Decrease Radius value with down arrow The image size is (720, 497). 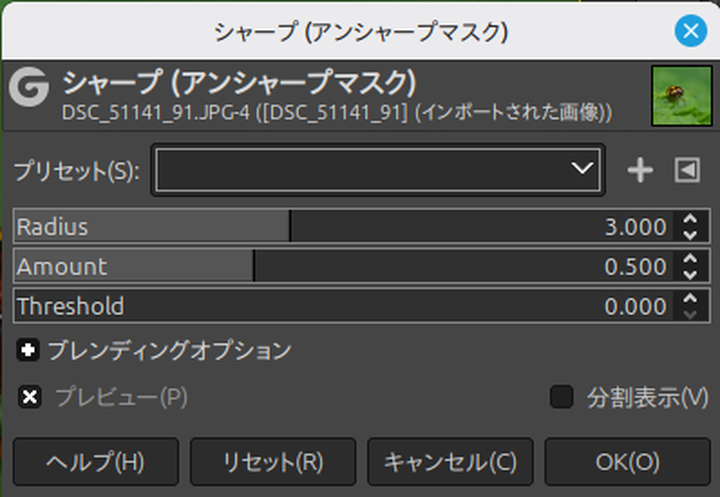point(689,234)
